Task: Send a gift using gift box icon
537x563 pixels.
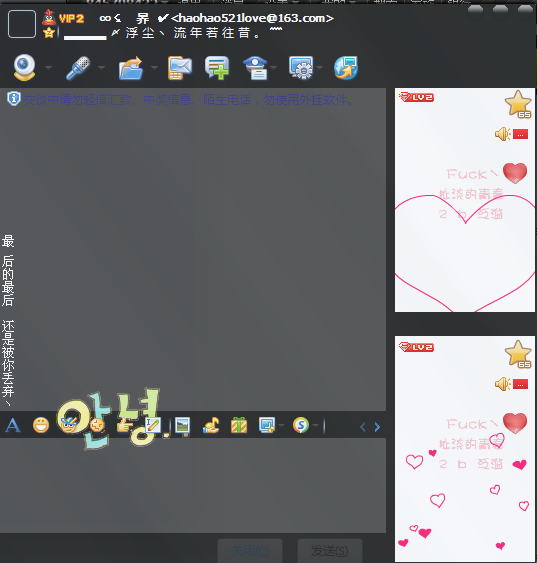Action: (239, 425)
